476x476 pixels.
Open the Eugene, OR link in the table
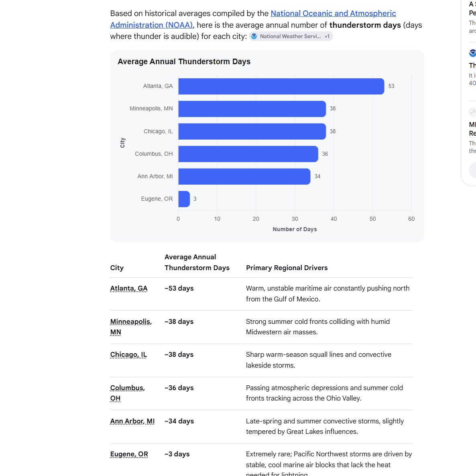[x=129, y=454]
